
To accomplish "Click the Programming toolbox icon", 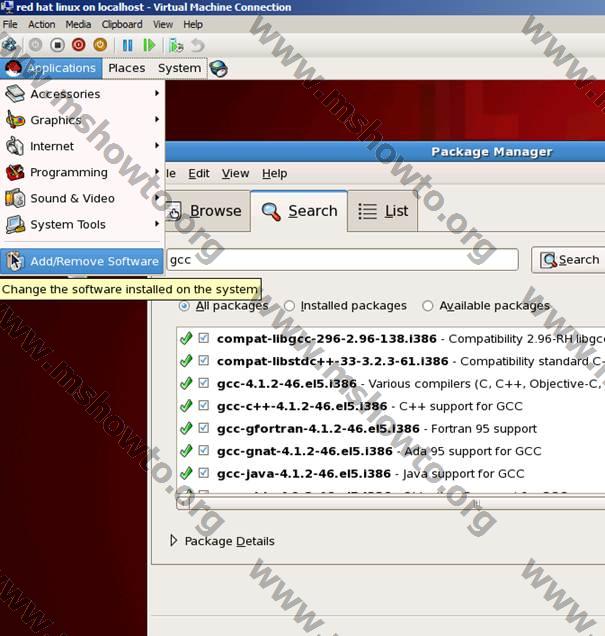I will [x=15, y=172].
